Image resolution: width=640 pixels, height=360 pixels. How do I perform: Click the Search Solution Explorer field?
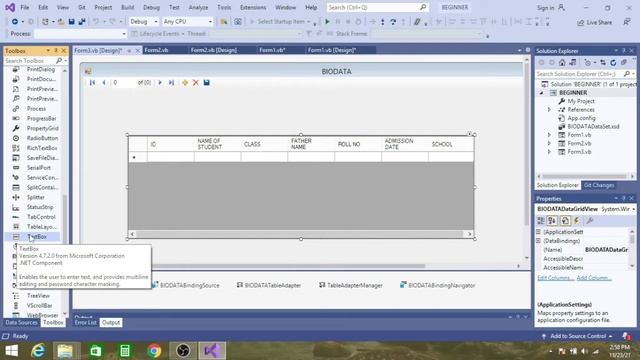(x=580, y=74)
